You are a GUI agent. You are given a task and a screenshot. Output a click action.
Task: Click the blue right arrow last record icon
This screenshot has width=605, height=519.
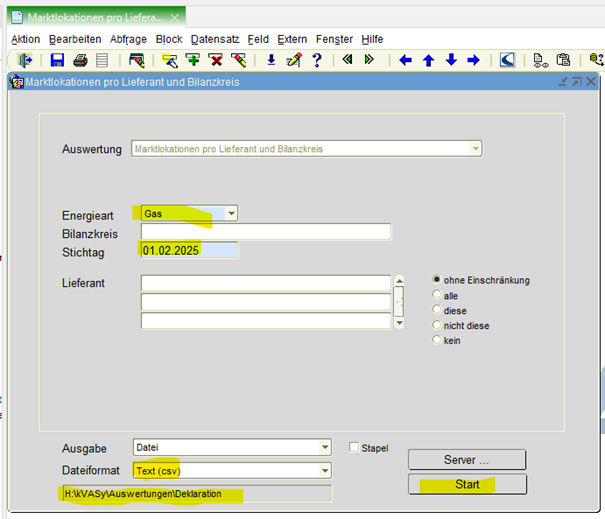pyautogui.click(x=473, y=60)
